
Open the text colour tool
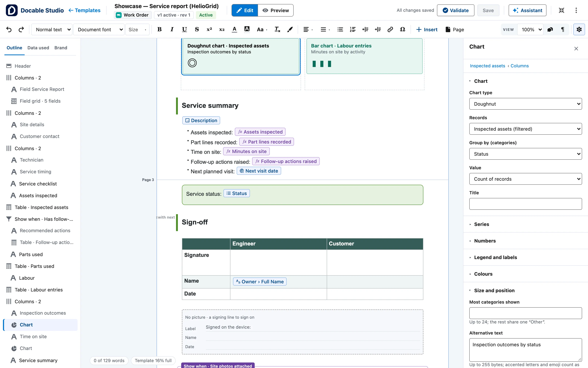click(x=234, y=29)
